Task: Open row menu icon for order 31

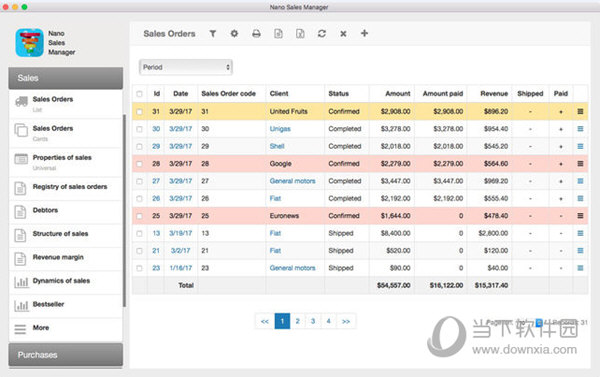Action: 580,111
